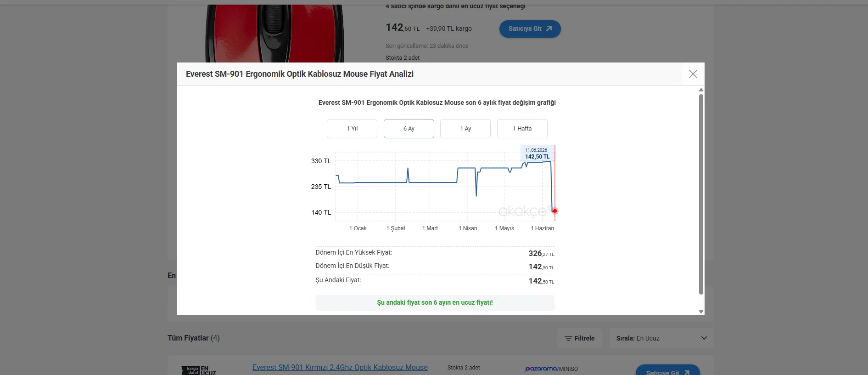Switch chart to 1 Hafta

click(x=522, y=129)
